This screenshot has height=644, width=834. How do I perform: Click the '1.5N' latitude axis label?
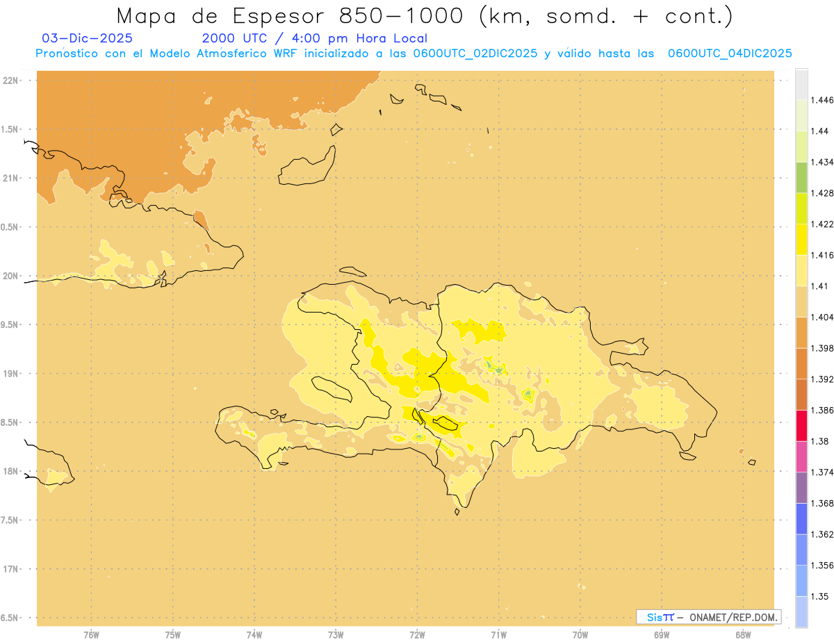(x=11, y=129)
